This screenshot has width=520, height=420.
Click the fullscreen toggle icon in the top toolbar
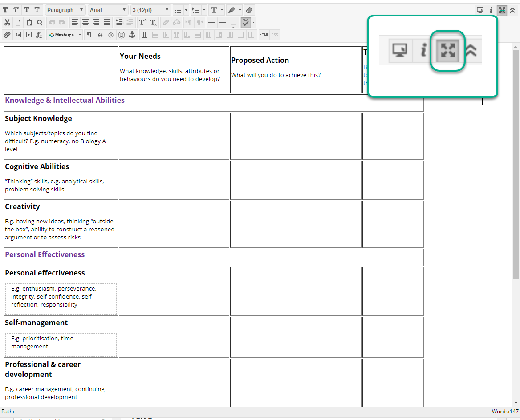pyautogui.click(x=502, y=10)
